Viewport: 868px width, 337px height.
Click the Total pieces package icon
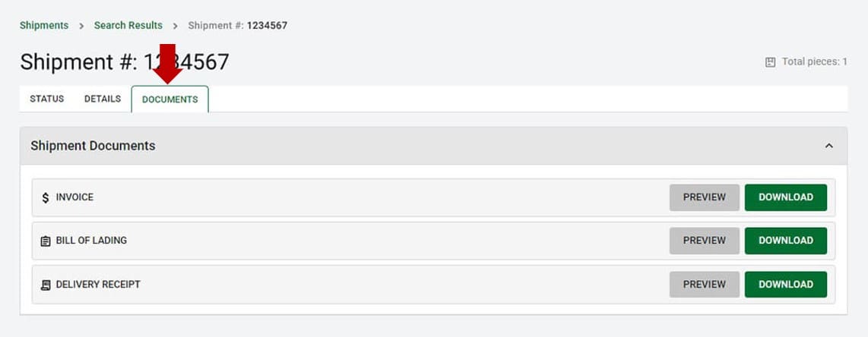(x=770, y=62)
